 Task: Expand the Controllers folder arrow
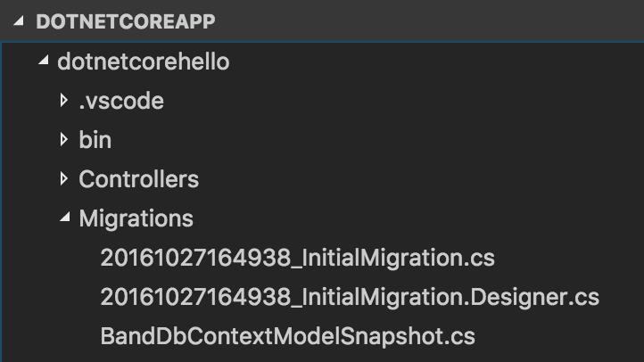[63, 179]
